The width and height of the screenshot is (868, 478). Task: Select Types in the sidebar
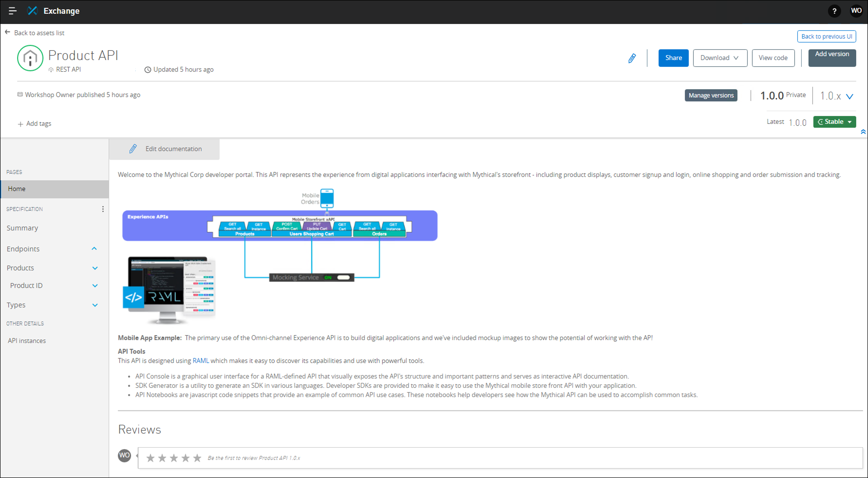(x=16, y=305)
